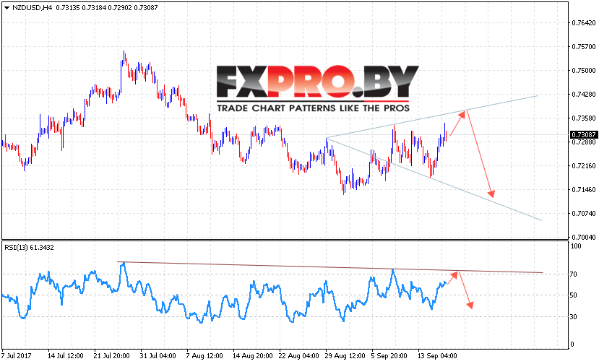Click the RSI scale value 50

coord(574,295)
